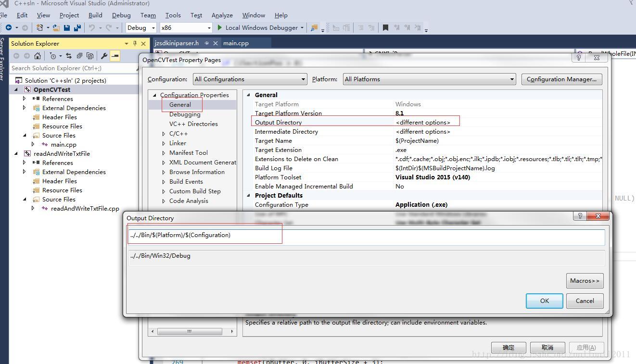The height and width of the screenshot is (364, 636).
Task: Open the Edit menu
Action: tap(22, 15)
